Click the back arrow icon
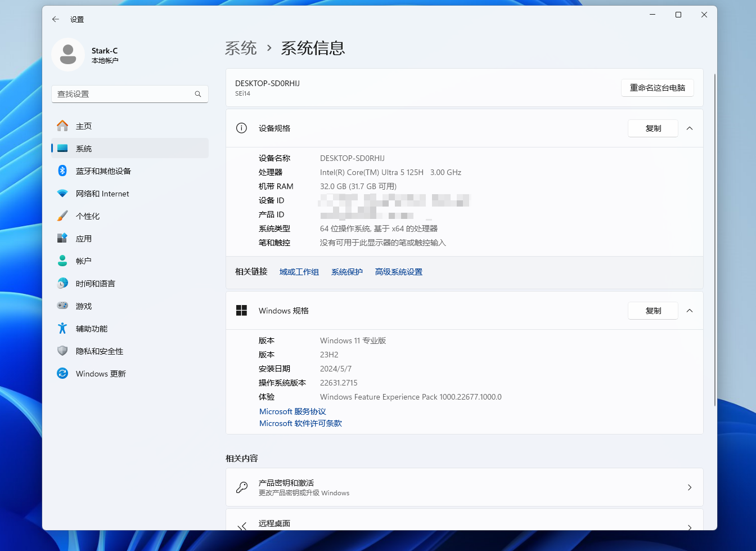Image resolution: width=756 pixels, height=551 pixels. tap(56, 19)
